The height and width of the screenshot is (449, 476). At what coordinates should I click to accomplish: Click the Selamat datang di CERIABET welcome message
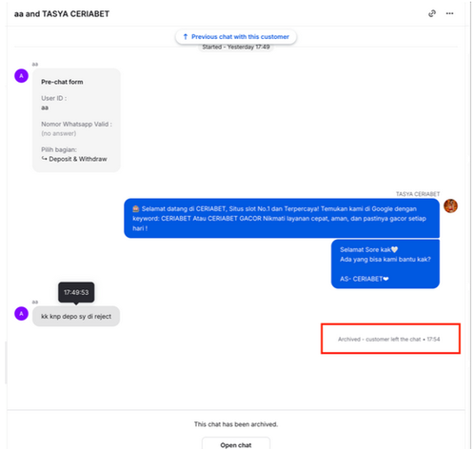click(282, 218)
